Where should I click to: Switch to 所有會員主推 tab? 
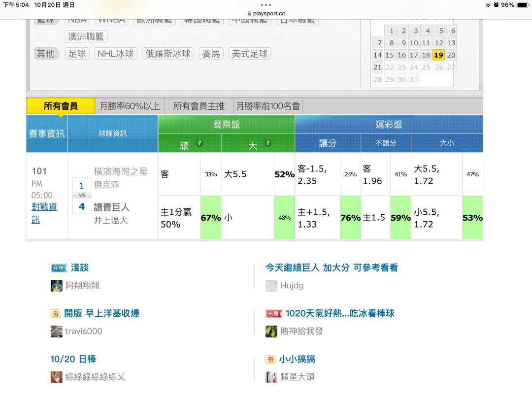coord(199,106)
